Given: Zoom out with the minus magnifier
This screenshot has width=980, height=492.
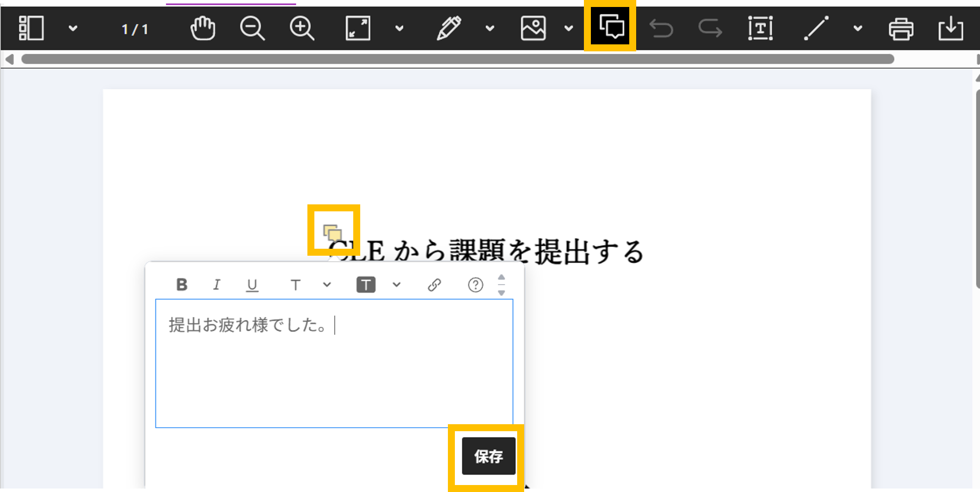Looking at the screenshot, I should coord(252,28).
